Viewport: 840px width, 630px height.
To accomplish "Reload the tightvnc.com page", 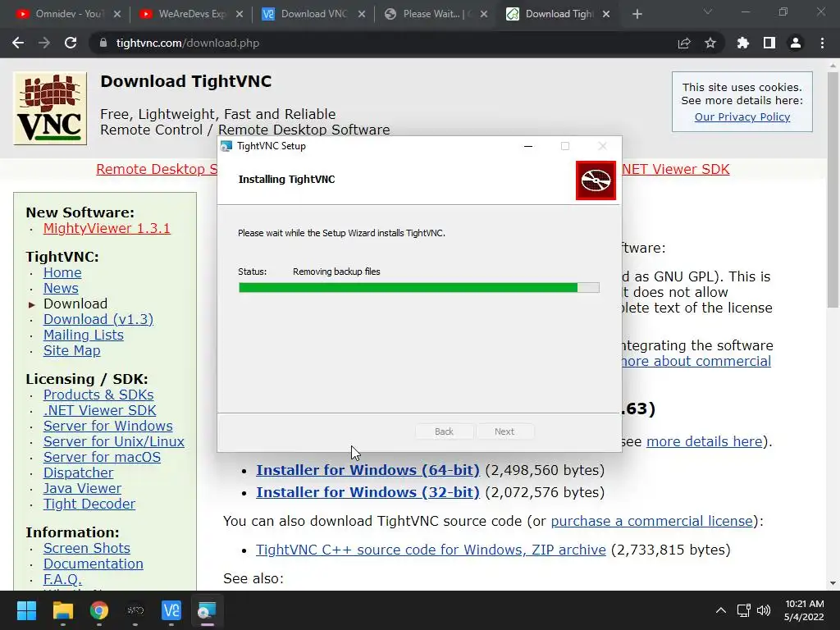I will [x=71, y=43].
